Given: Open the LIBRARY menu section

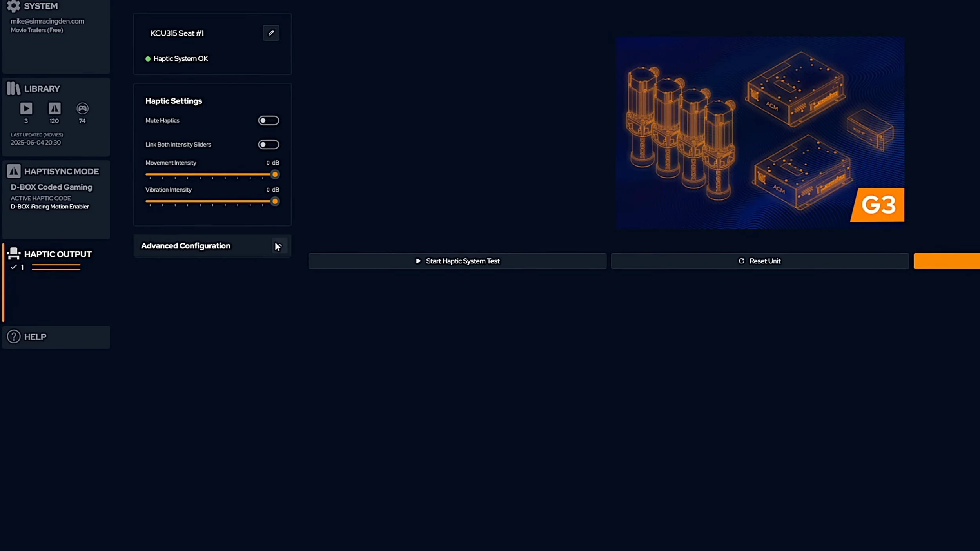Looking at the screenshot, I should (56, 117).
